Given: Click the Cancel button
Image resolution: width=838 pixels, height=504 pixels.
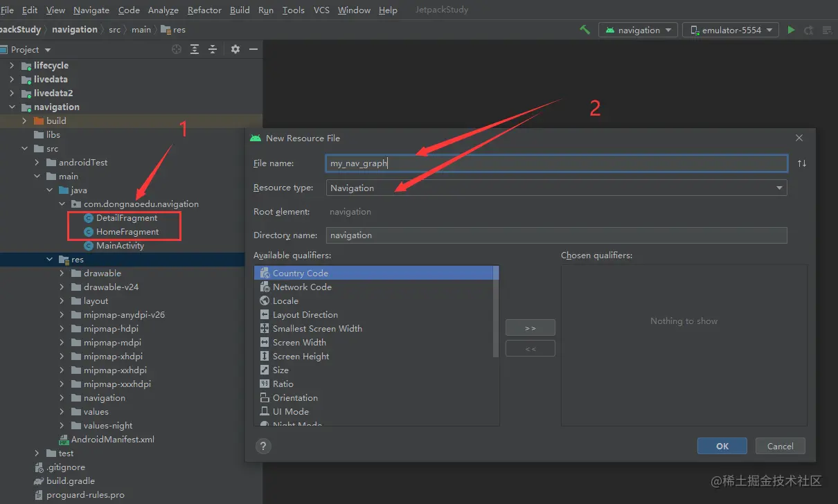Looking at the screenshot, I should 780,446.
